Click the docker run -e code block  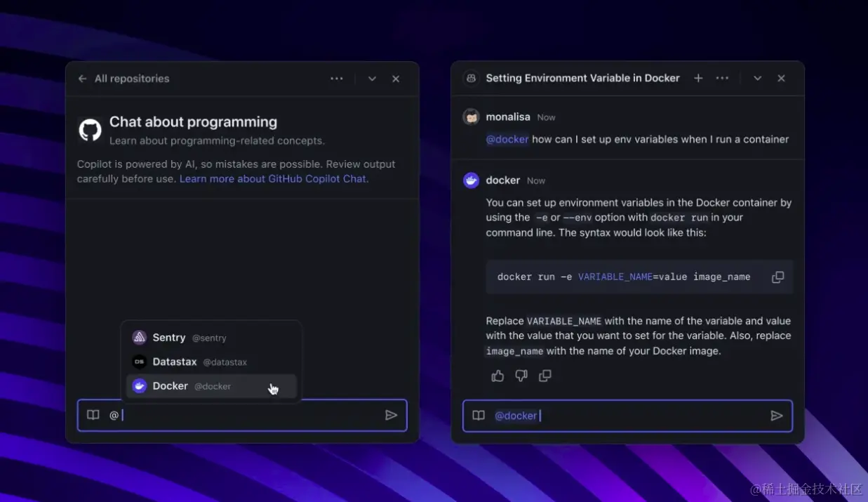click(x=639, y=277)
